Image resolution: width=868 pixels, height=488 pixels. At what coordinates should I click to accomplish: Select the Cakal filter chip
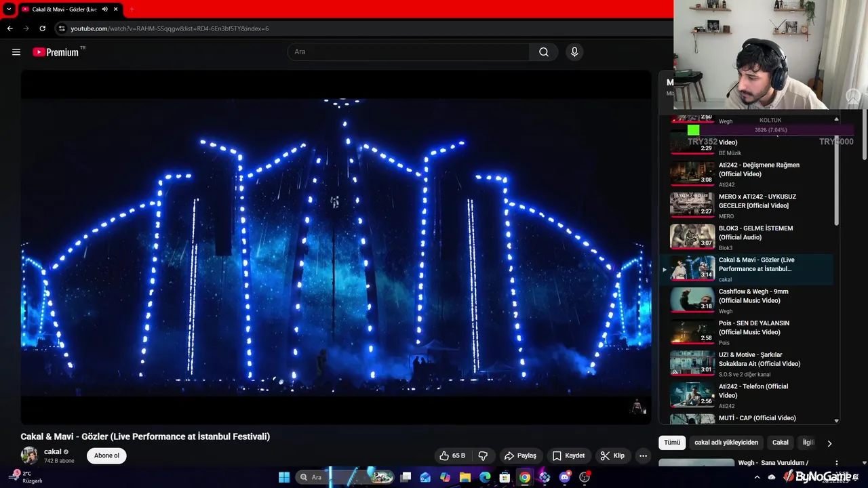pos(781,443)
